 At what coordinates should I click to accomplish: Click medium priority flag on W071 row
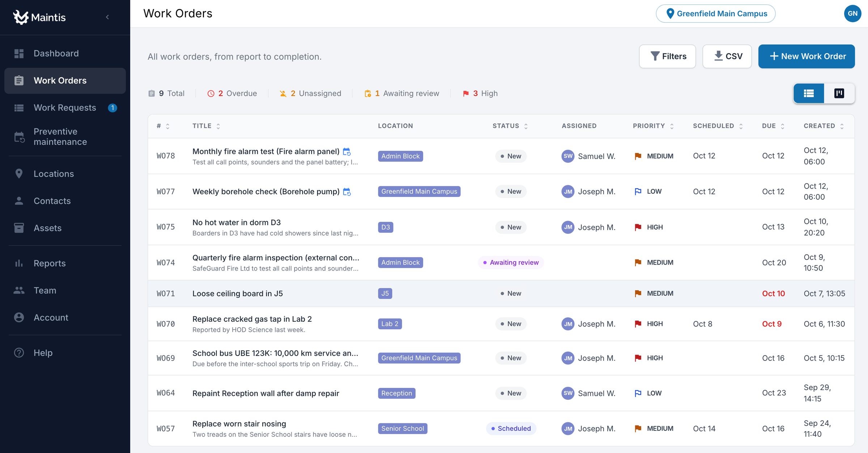(x=638, y=293)
